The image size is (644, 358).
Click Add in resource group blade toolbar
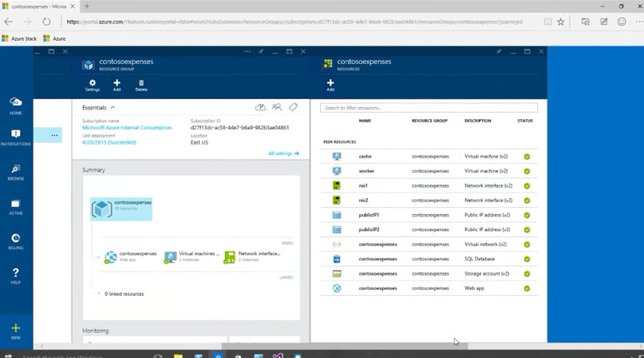point(117,86)
